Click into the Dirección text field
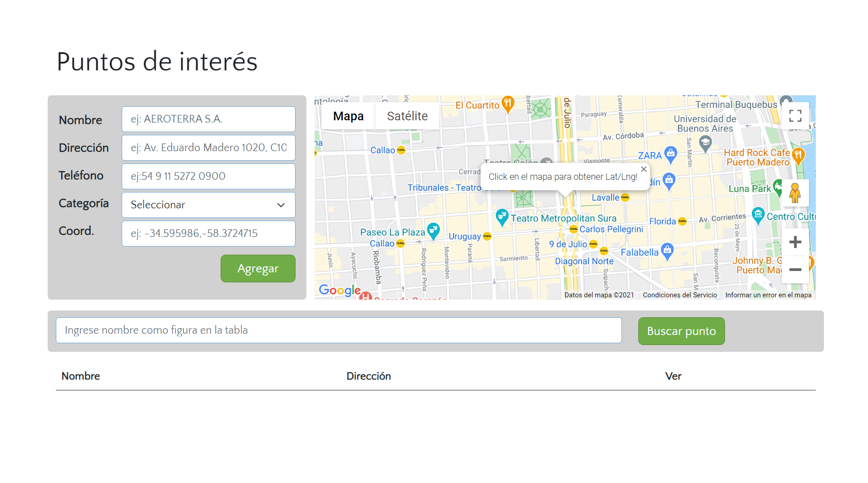The width and height of the screenshot is (868, 483). (208, 148)
